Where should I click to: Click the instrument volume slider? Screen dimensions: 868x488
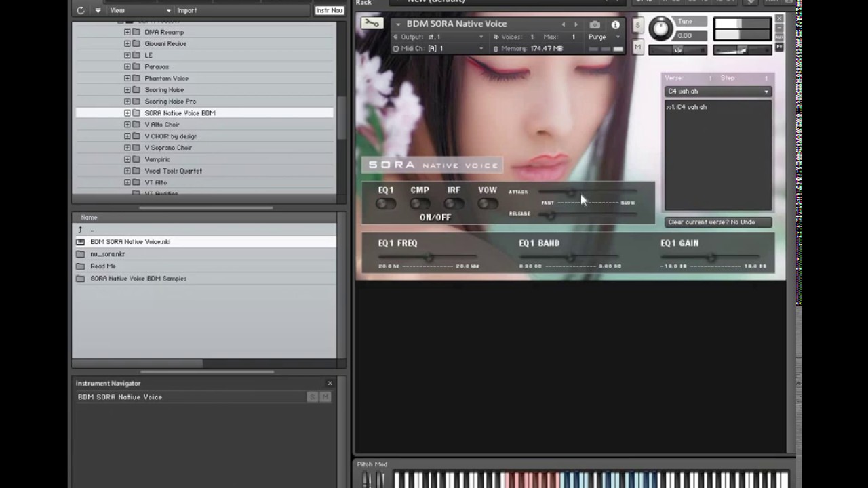[x=742, y=49]
